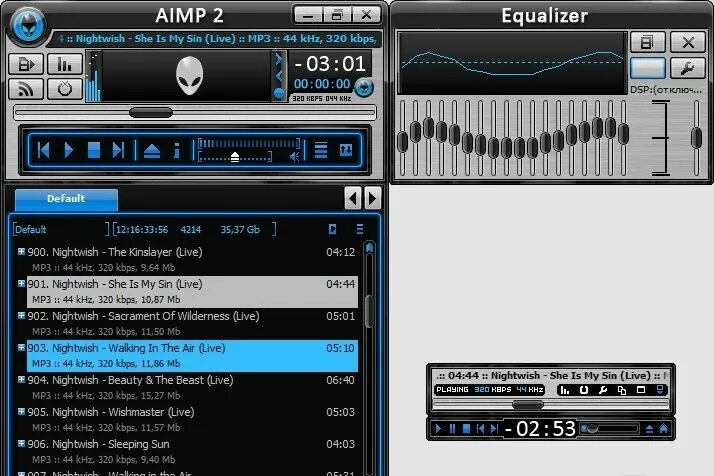The image size is (714, 476).
Task: Toggle the up-down arrows icon in control panel
Action: pos(346,150)
